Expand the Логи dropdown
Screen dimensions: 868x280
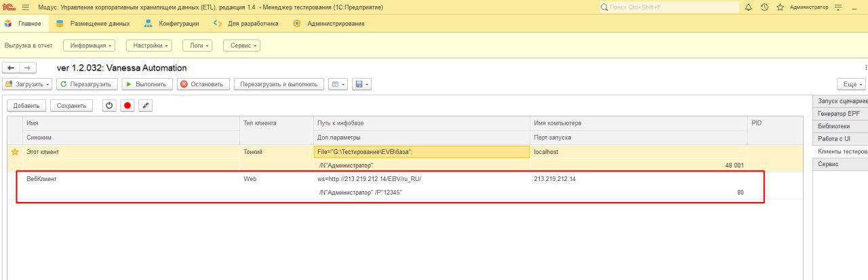(x=197, y=45)
